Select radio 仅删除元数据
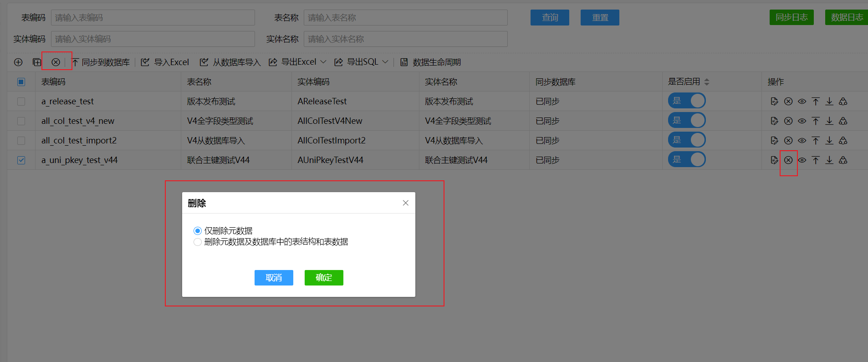 (197, 231)
